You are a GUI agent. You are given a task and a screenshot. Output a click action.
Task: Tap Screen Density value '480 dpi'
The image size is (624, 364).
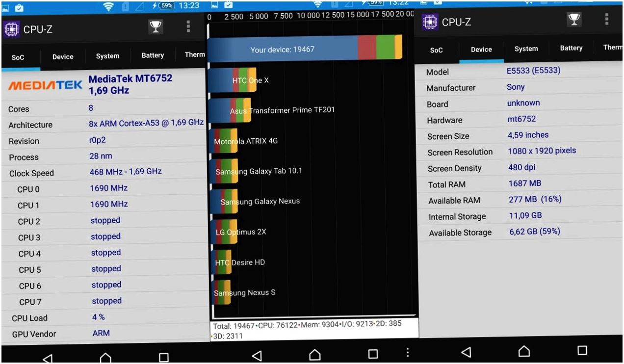[522, 167]
